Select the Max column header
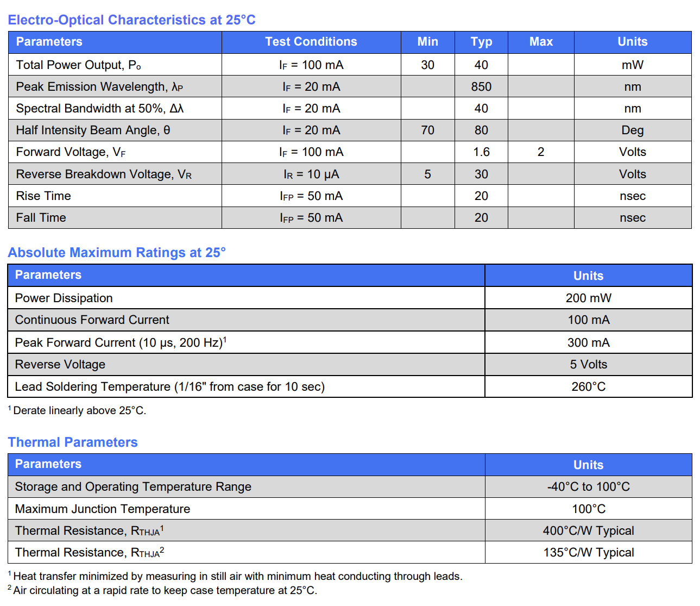Screen dimensions: 700x606 point(541,42)
